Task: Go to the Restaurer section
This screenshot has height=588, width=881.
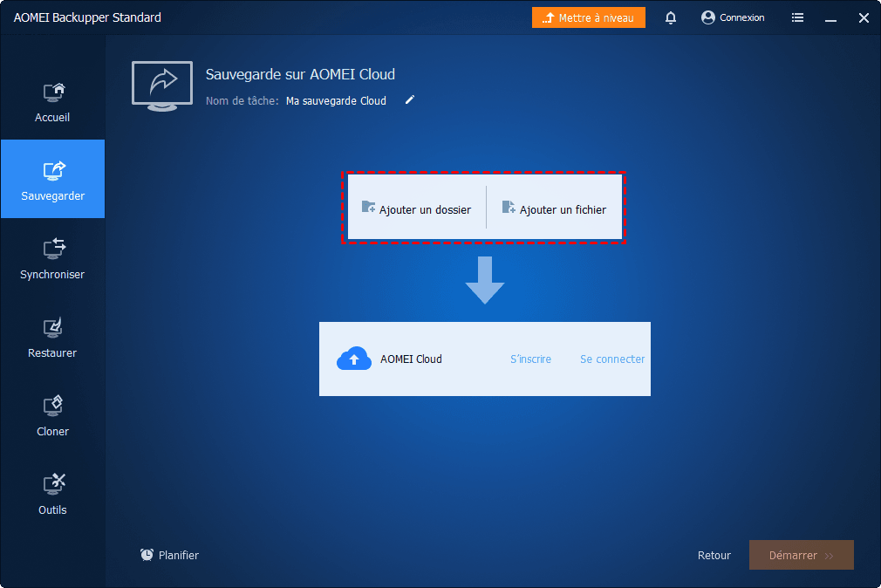Action: click(53, 337)
